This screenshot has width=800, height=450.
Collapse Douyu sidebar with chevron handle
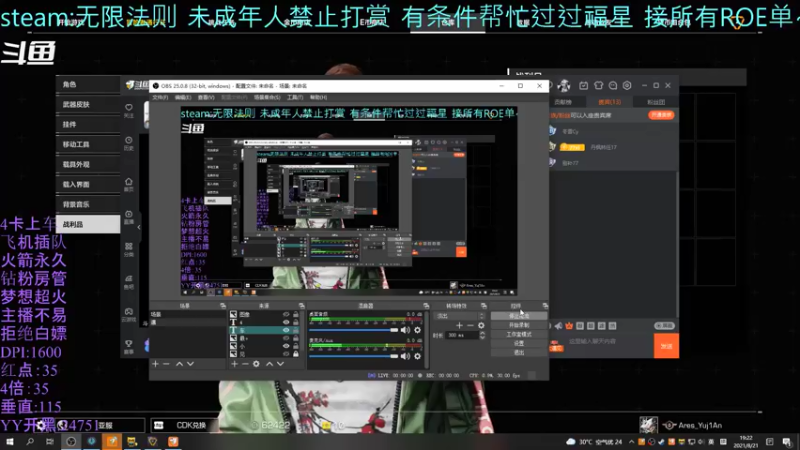(138, 227)
